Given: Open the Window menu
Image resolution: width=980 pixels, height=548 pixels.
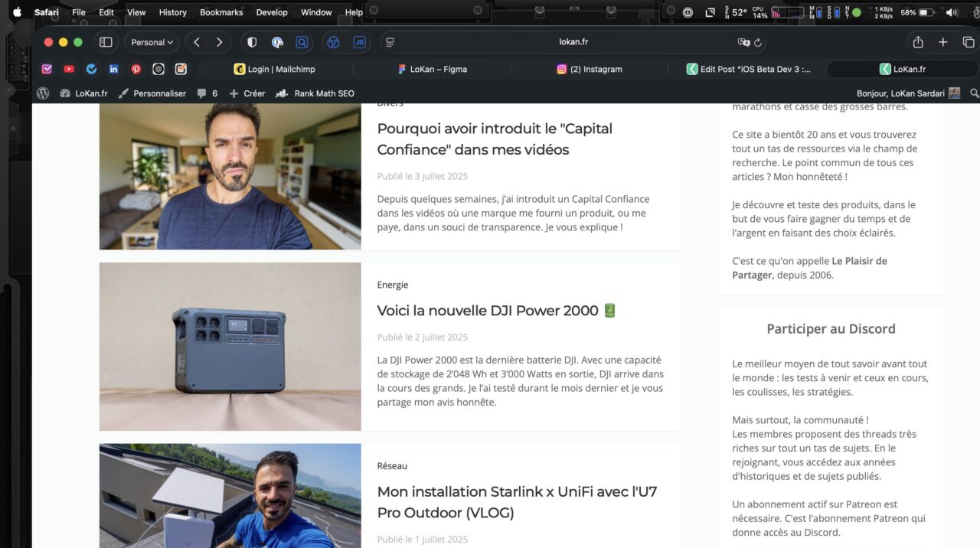Looking at the screenshot, I should 316,12.
